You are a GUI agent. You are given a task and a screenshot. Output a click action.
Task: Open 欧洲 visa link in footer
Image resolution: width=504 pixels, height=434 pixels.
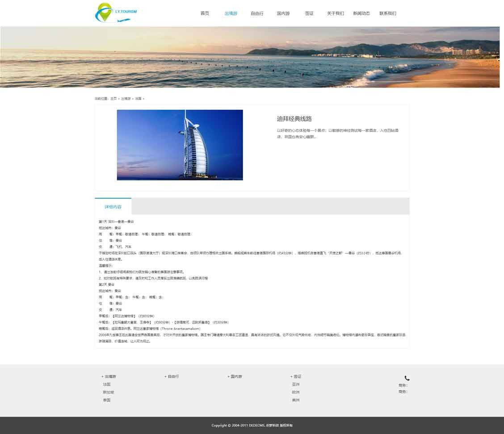click(x=296, y=392)
